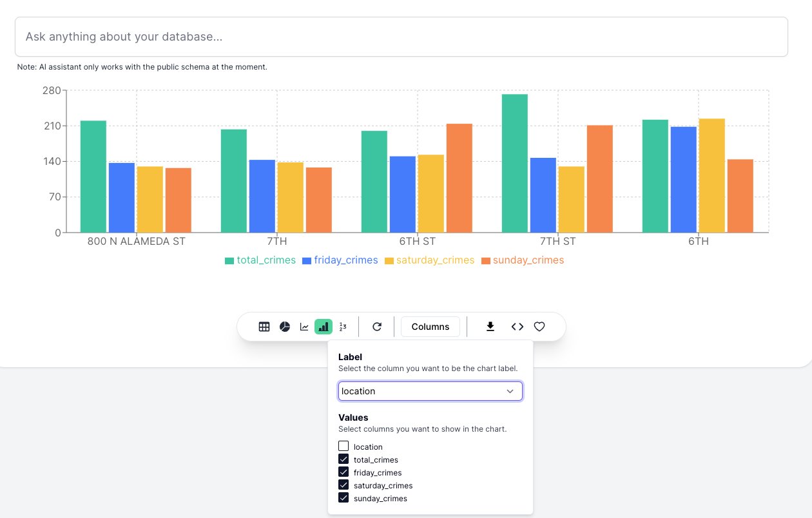This screenshot has width=812, height=518.
Task: Uncheck the sunday_crimes checkbox
Action: point(343,498)
